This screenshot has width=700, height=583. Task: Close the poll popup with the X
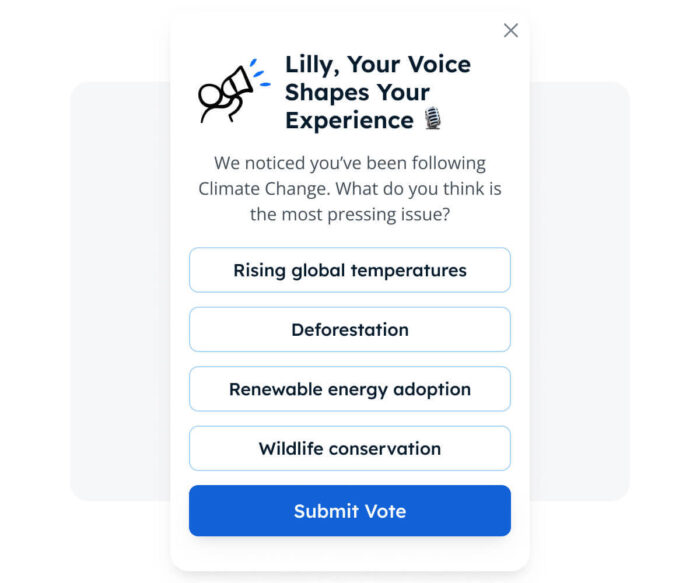point(511,31)
